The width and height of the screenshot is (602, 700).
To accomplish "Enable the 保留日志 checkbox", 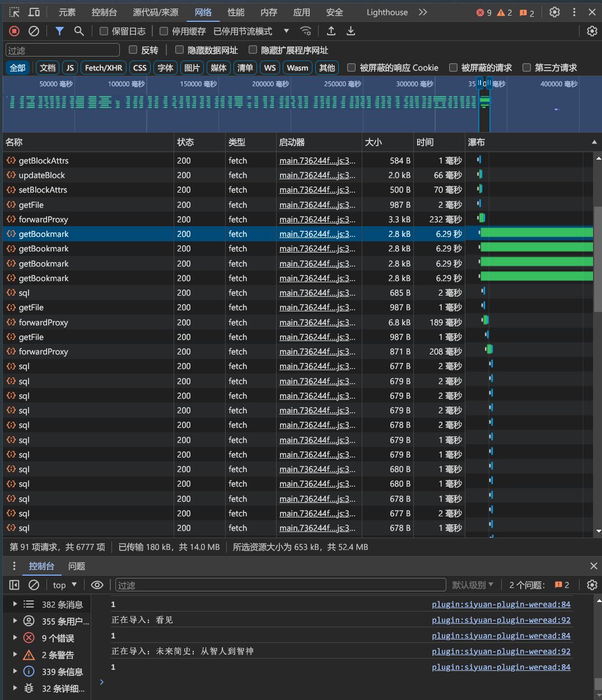I will tap(104, 31).
